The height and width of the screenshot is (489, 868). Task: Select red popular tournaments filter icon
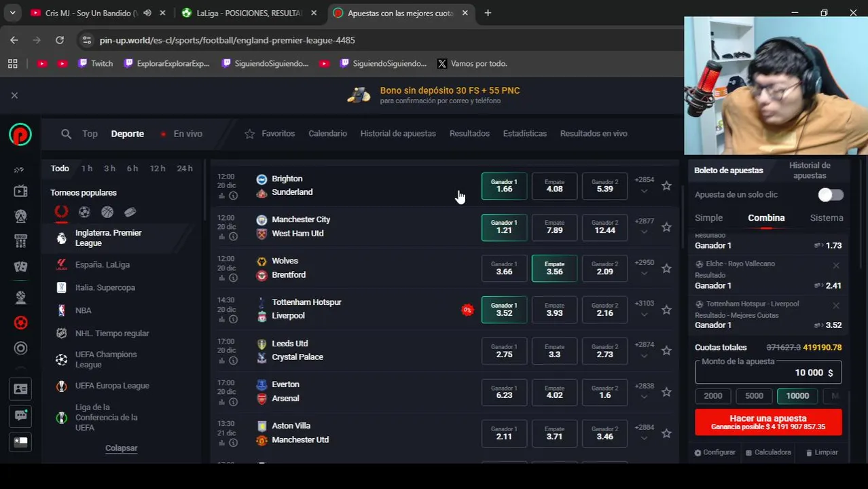coord(61,212)
